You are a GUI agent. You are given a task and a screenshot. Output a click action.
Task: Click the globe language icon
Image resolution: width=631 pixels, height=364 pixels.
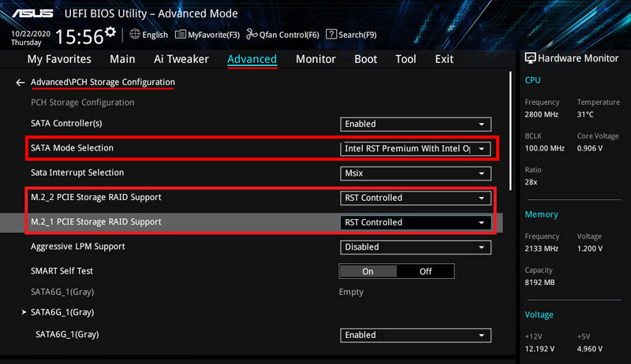(x=135, y=34)
